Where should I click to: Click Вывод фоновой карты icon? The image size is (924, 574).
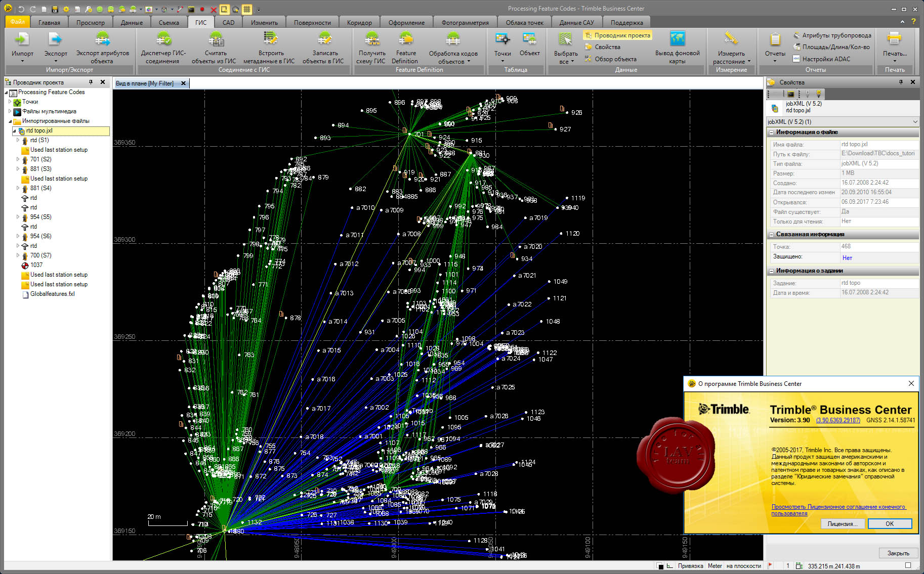[677, 39]
